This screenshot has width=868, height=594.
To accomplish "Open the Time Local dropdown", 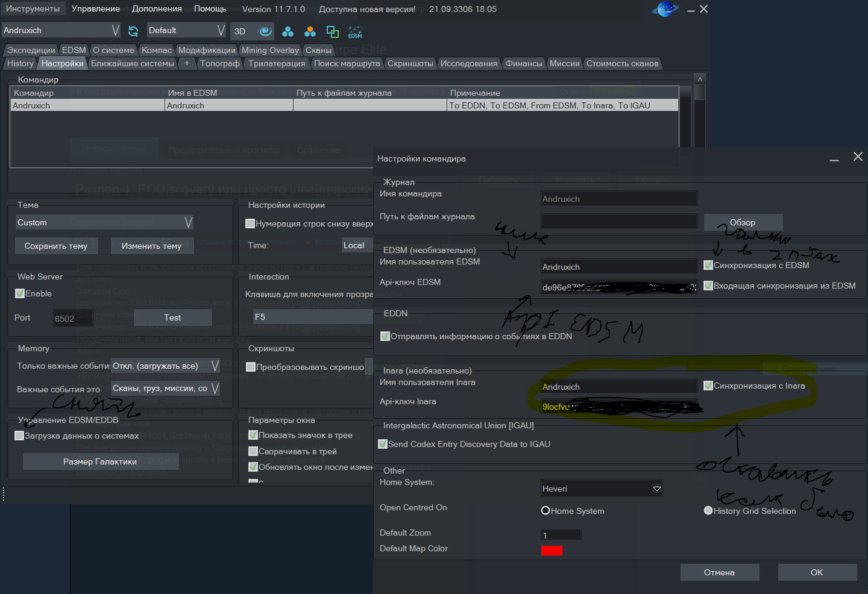I will [x=357, y=245].
